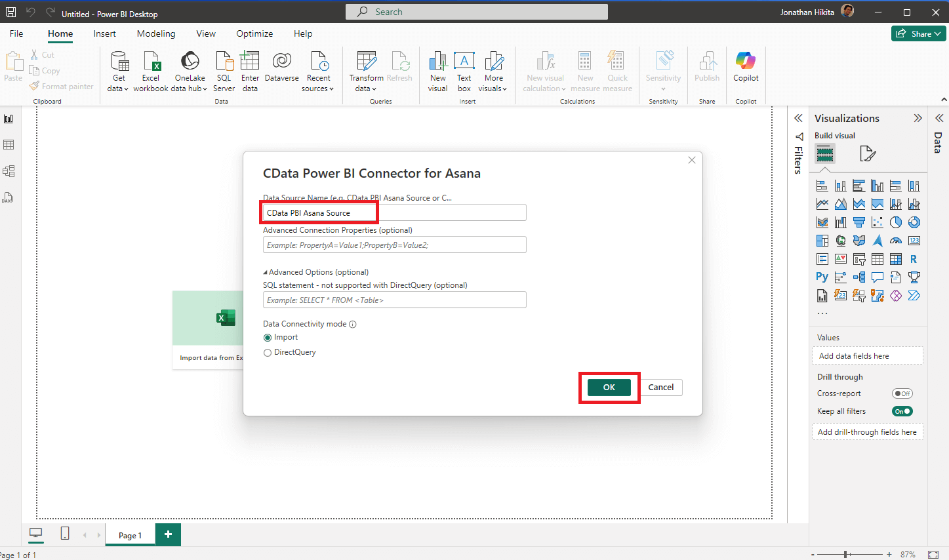
Task: Select the Import connectivity mode
Action: pos(268,338)
